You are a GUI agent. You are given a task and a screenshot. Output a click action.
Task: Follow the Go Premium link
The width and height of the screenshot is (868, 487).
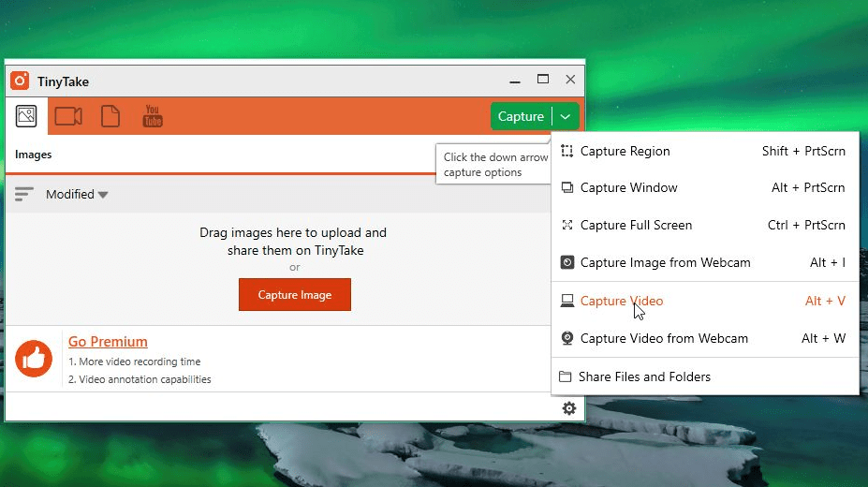(x=108, y=342)
